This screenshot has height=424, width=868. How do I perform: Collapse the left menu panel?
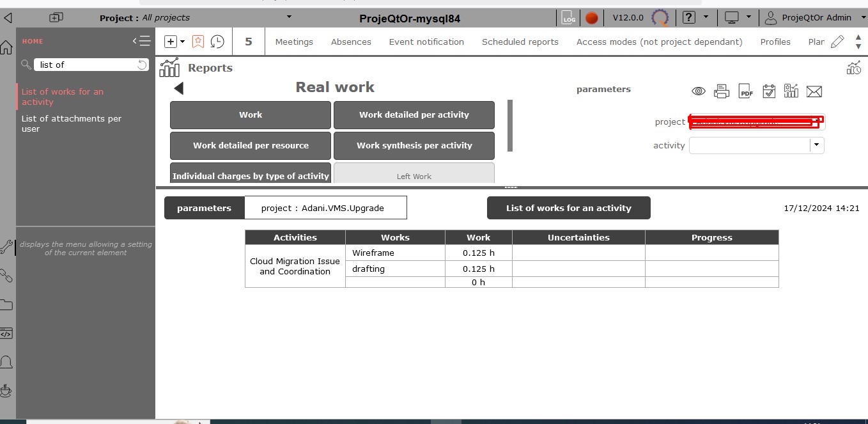click(141, 41)
